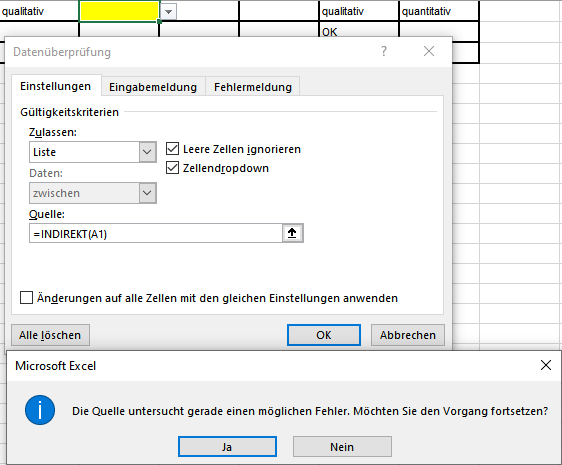562x465 pixels.
Task: Click the Ja button
Action: (227, 447)
